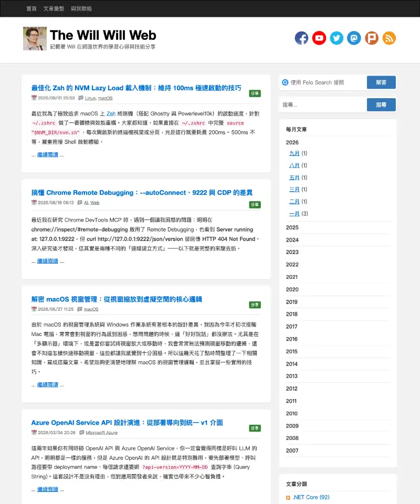Expand the 2021 archive year
The height and width of the screenshot is (504, 420).
coord(292,277)
